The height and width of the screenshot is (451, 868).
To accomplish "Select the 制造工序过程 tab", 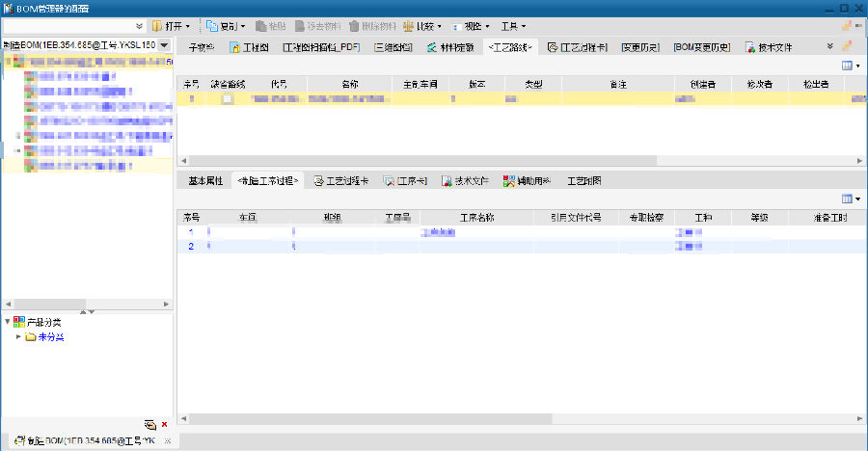I will (268, 181).
